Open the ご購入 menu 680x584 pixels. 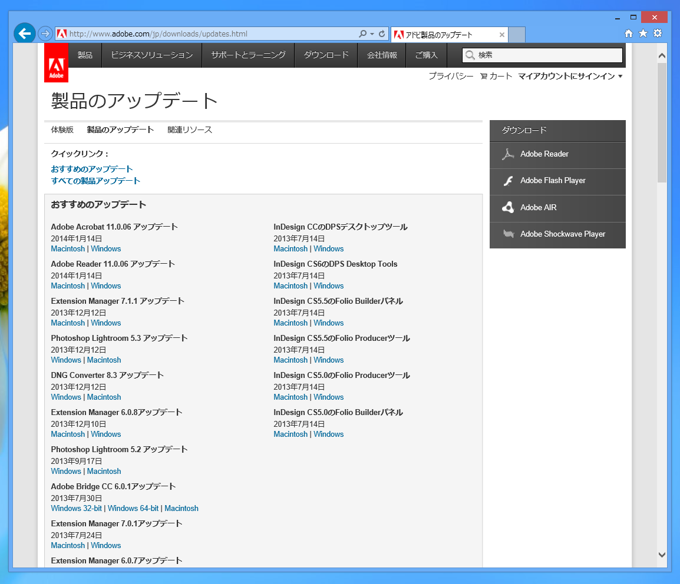coord(427,55)
